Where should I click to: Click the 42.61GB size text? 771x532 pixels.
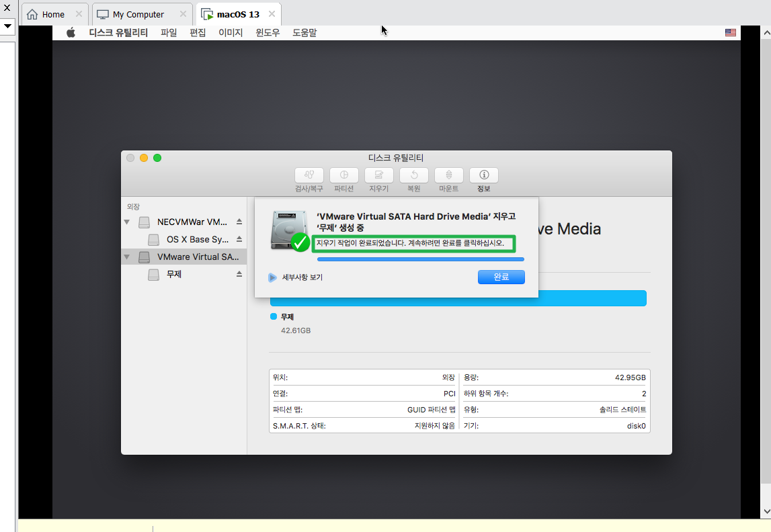point(296,330)
